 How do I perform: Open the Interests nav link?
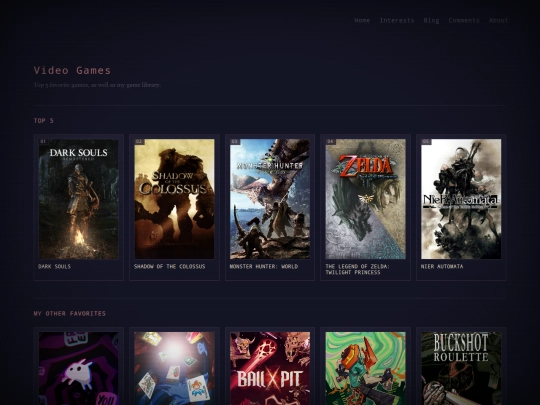(x=397, y=20)
